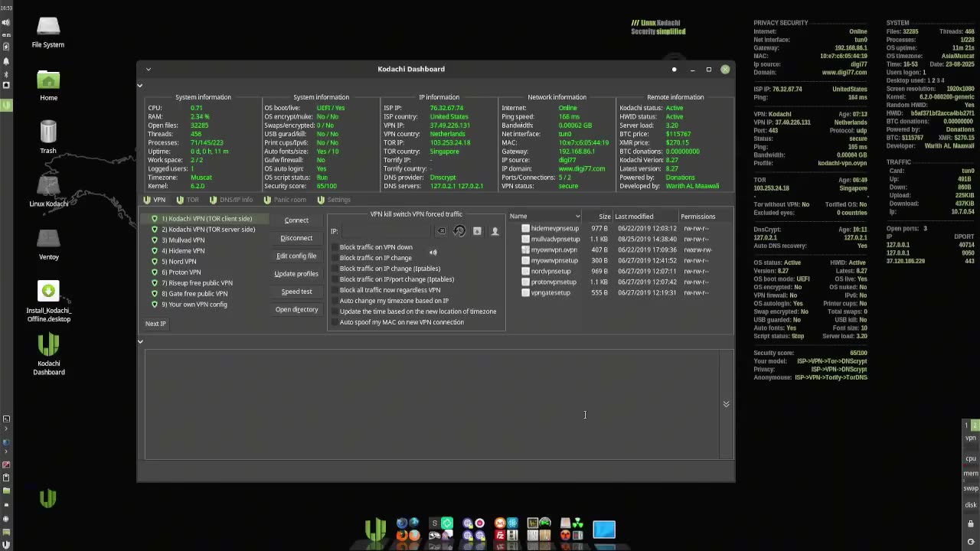Open the Trash desktop icon
980x551 pixels.
coord(48,137)
